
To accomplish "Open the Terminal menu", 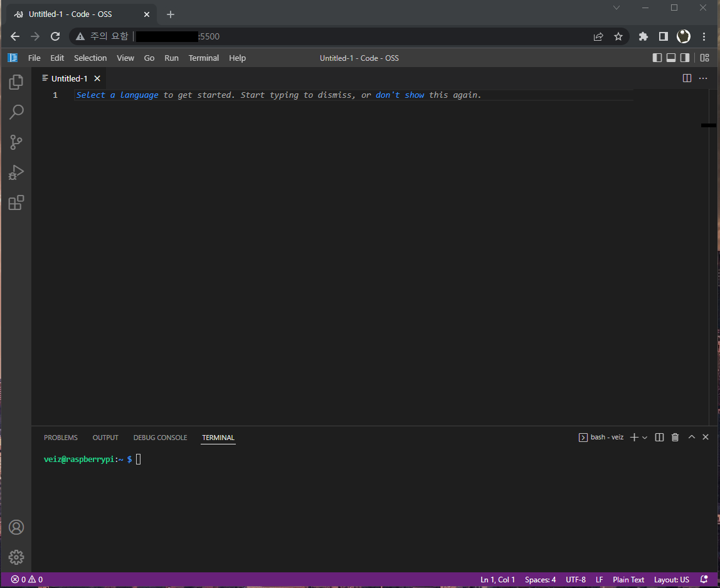I will (203, 58).
